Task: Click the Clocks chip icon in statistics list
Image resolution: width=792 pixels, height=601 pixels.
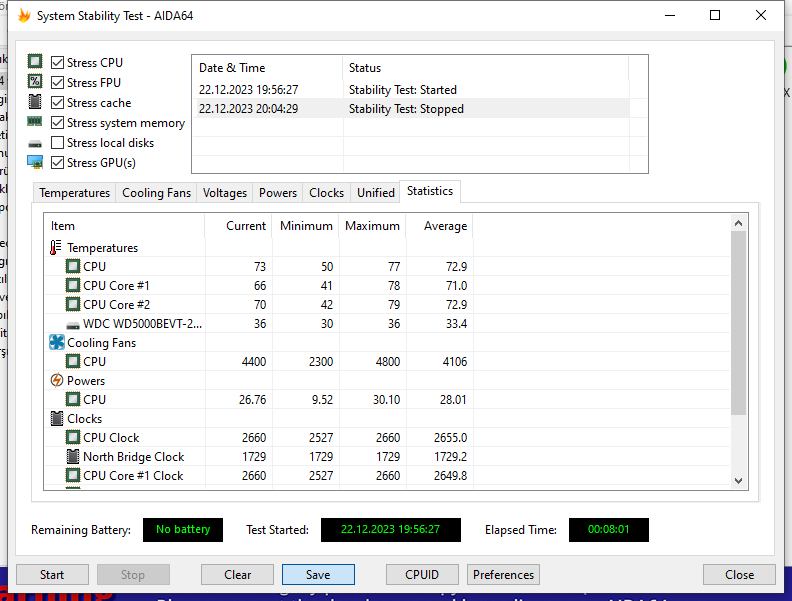Action: pyautogui.click(x=57, y=419)
